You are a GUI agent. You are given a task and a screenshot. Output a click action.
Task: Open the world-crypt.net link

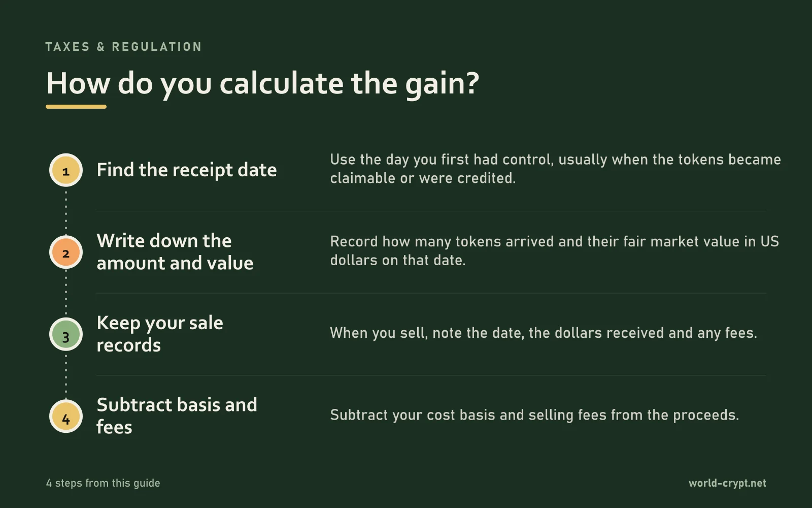(727, 483)
